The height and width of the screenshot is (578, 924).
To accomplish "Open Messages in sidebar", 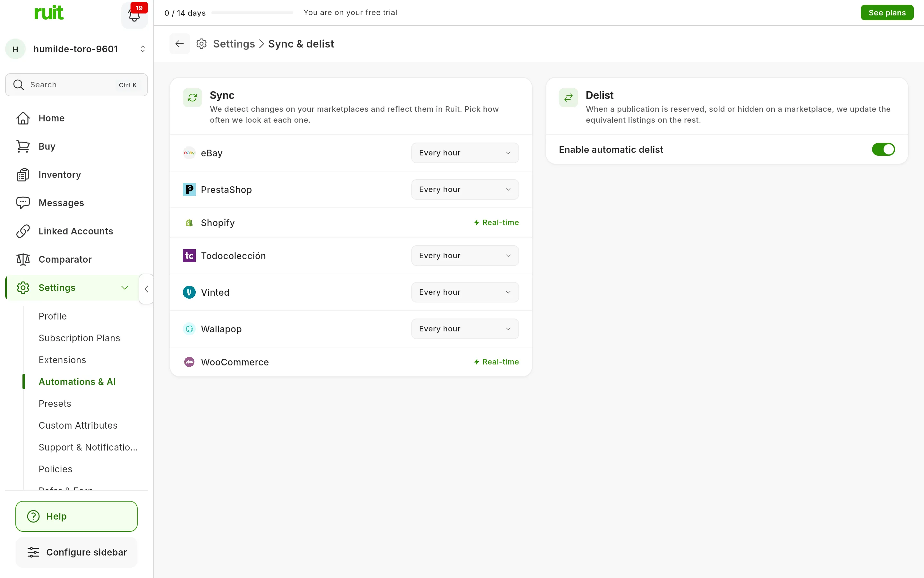I will 76,203.
